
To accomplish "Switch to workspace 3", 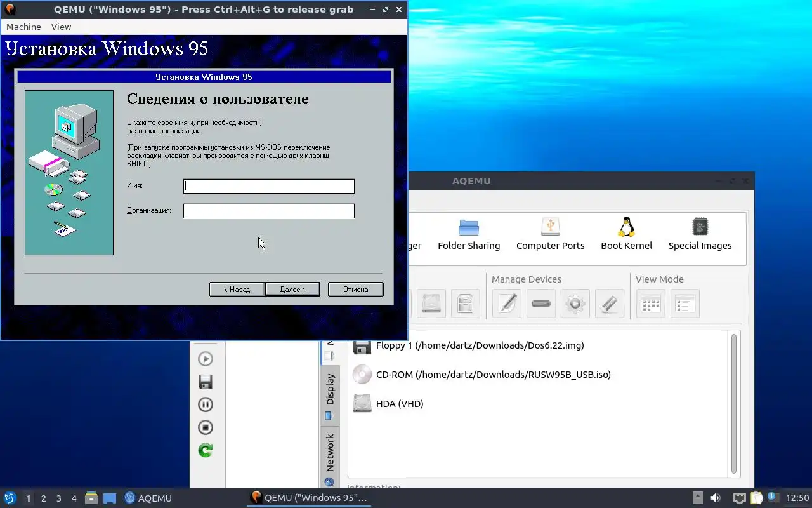I will click(x=58, y=498).
